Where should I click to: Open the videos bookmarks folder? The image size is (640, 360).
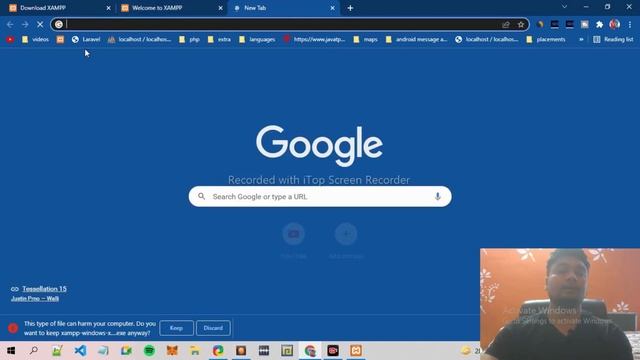click(x=35, y=40)
